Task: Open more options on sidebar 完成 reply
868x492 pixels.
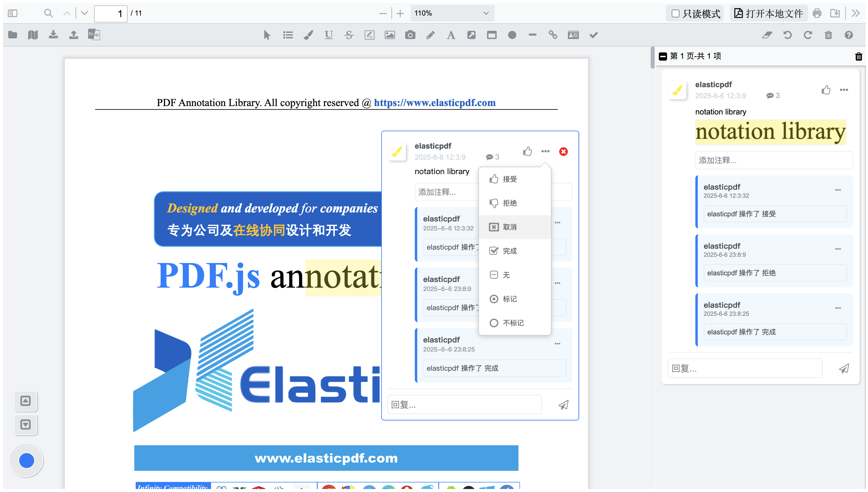Action: [838, 308]
